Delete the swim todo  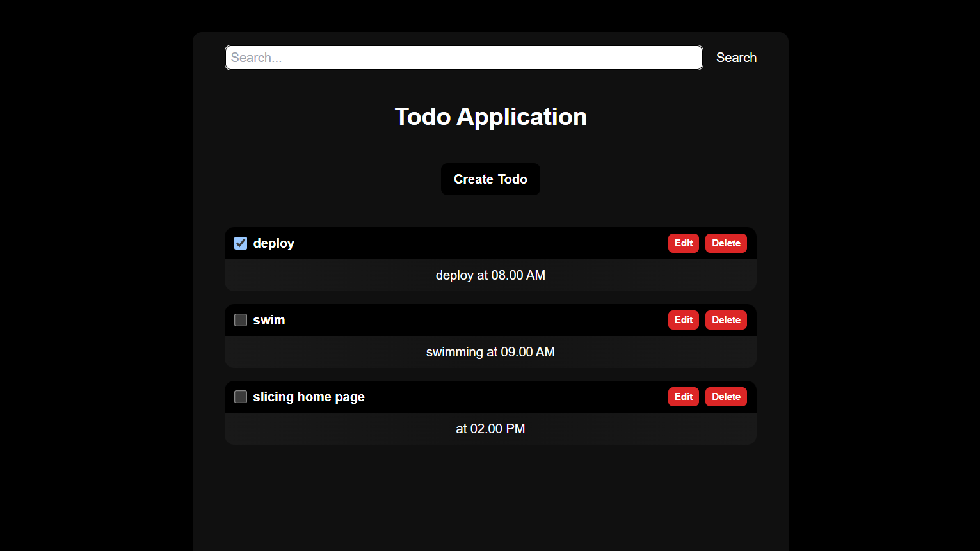click(x=726, y=320)
